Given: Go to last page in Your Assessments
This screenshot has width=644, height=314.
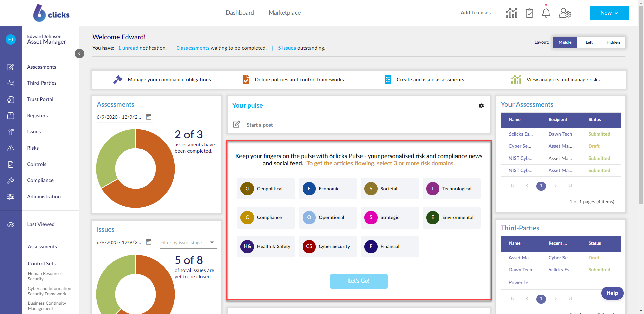Looking at the screenshot, I should [570, 186].
